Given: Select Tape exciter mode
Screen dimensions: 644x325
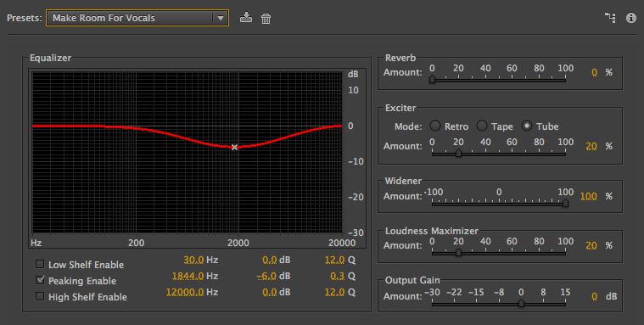Looking at the screenshot, I should click(x=482, y=126).
